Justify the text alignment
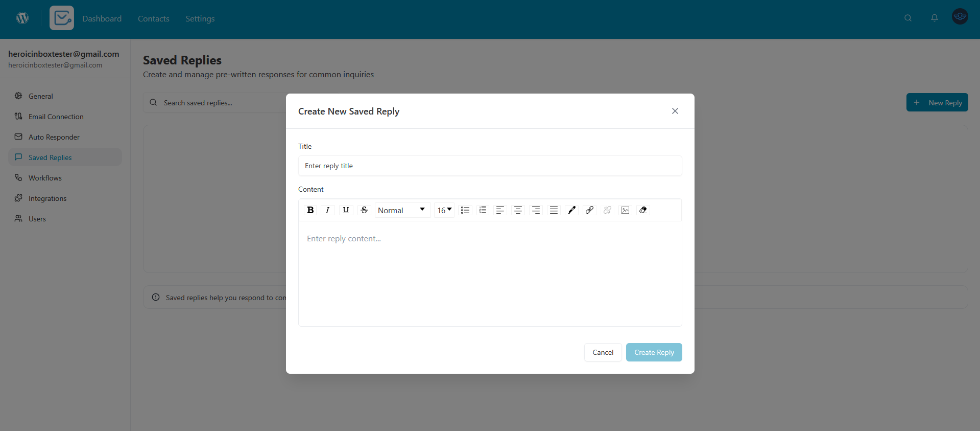Viewport: 980px width, 431px height. pos(554,210)
